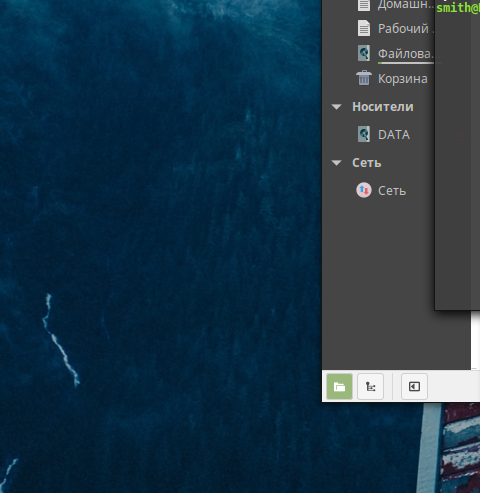
Task: Collapse the Носители section
Action: click(337, 107)
